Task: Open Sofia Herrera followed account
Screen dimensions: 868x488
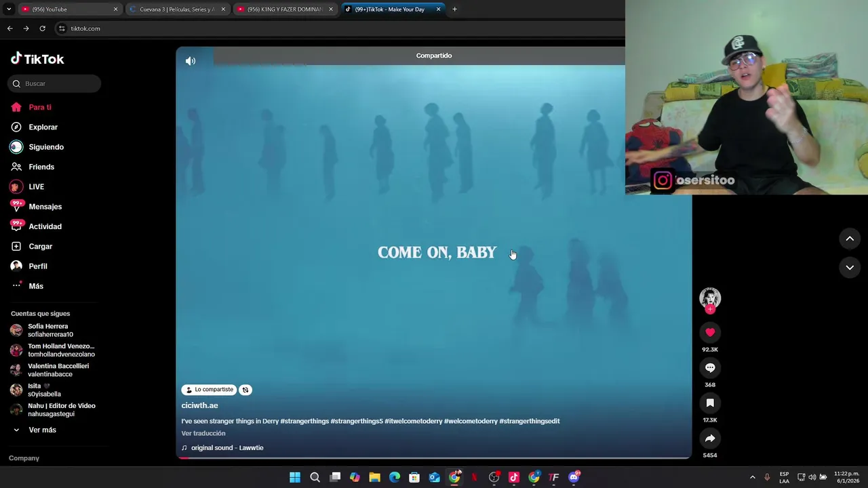Action: click(x=53, y=330)
